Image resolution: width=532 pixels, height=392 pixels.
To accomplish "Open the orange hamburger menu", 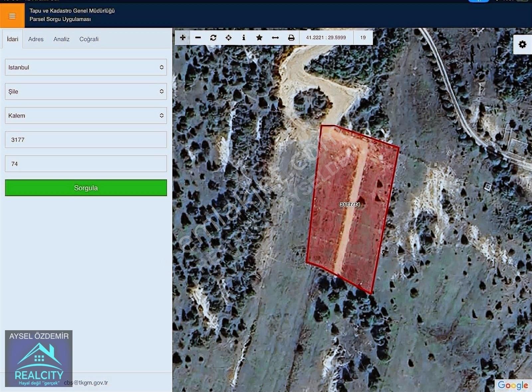I will [x=12, y=16].
